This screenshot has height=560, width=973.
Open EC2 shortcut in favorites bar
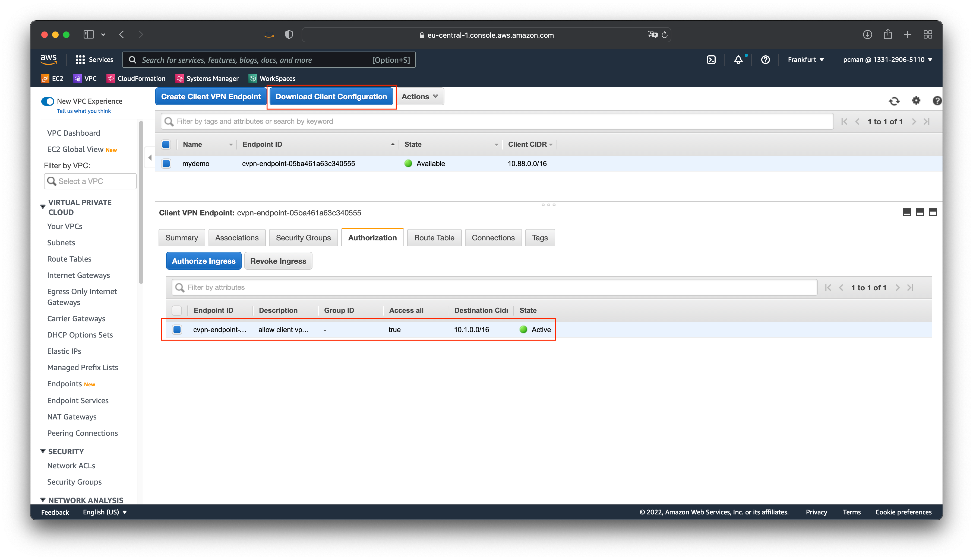[x=52, y=78]
